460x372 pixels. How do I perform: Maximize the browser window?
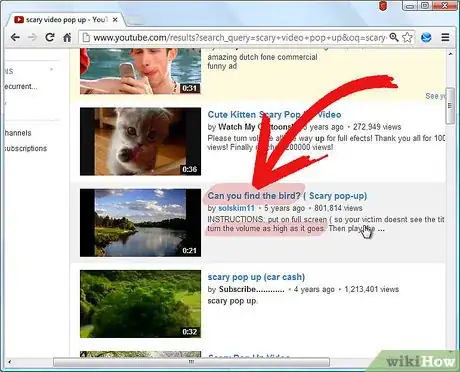[425, 6]
